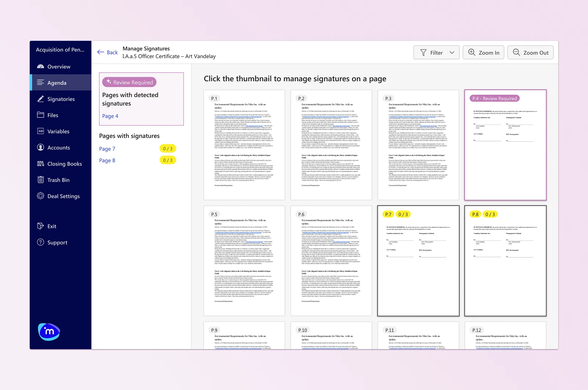Click the Filter funnel icon
This screenshot has height=390, width=588.
click(x=423, y=53)
